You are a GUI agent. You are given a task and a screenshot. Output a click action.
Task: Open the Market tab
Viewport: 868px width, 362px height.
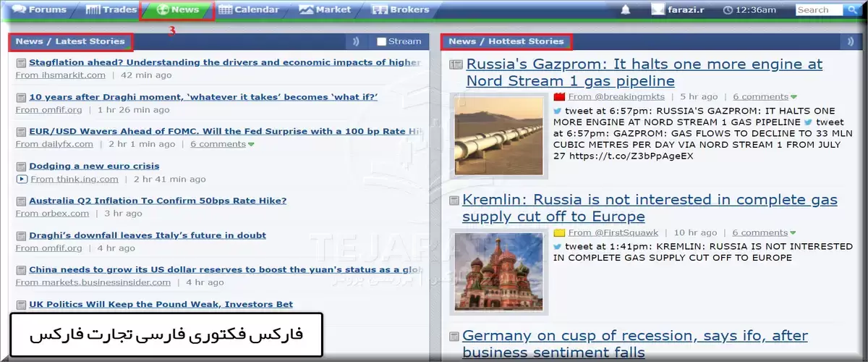pos(325,10)
